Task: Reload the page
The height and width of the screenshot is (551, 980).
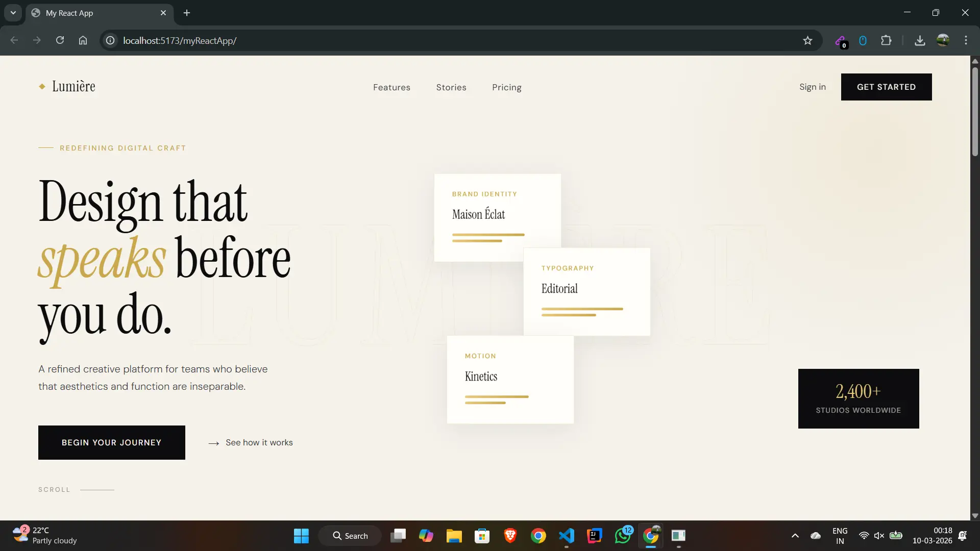Action: point(60,40)
